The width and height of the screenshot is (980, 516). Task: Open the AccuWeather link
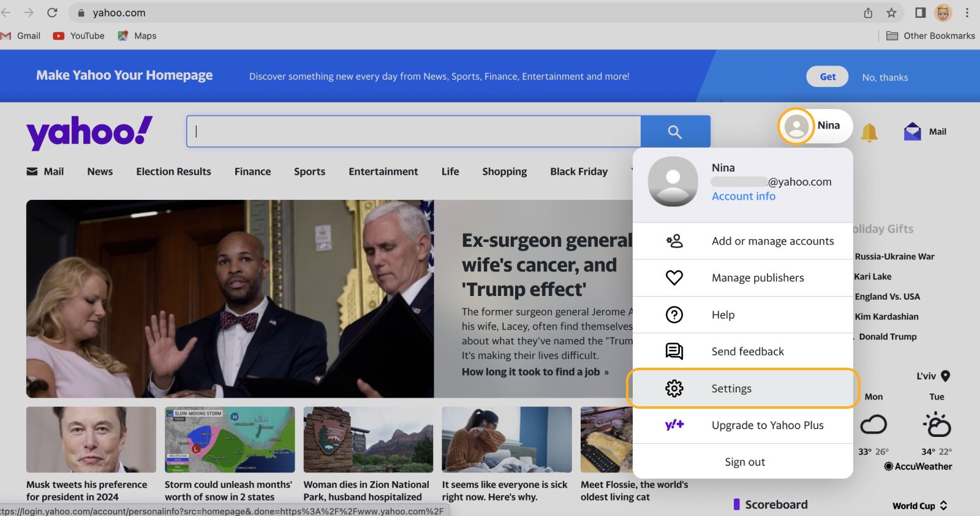918,466
